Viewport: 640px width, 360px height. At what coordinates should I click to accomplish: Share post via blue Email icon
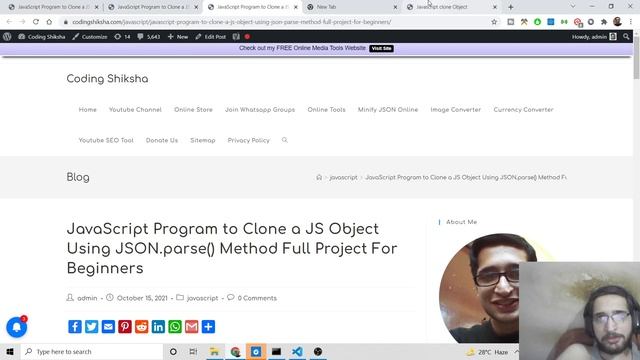pos(108,327)
